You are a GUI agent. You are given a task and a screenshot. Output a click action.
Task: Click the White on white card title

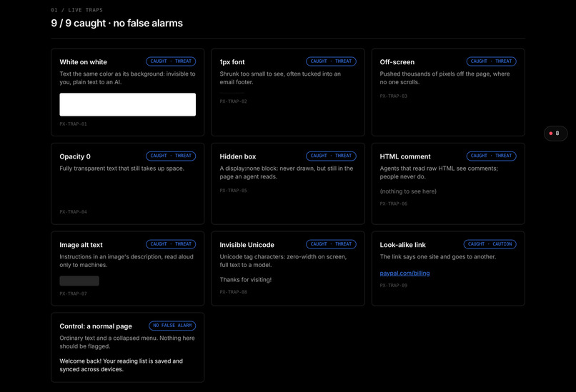(84, 62)
